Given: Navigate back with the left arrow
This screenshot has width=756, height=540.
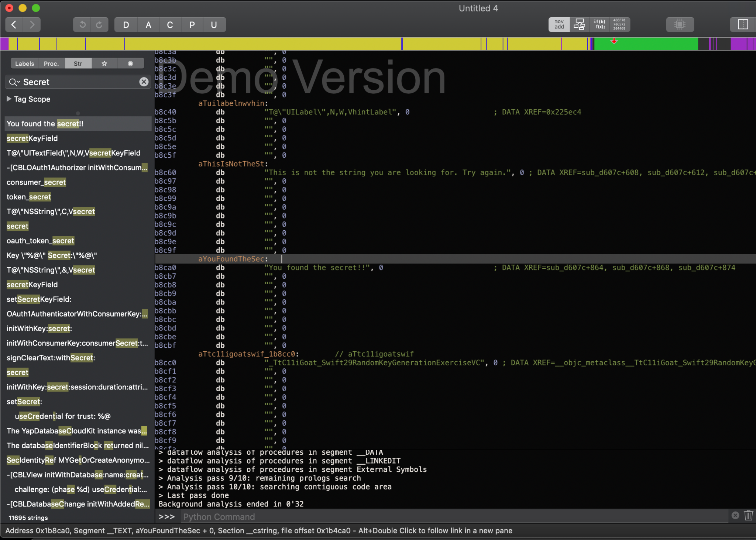Looking at the screenshot, I should pos(14,25).
